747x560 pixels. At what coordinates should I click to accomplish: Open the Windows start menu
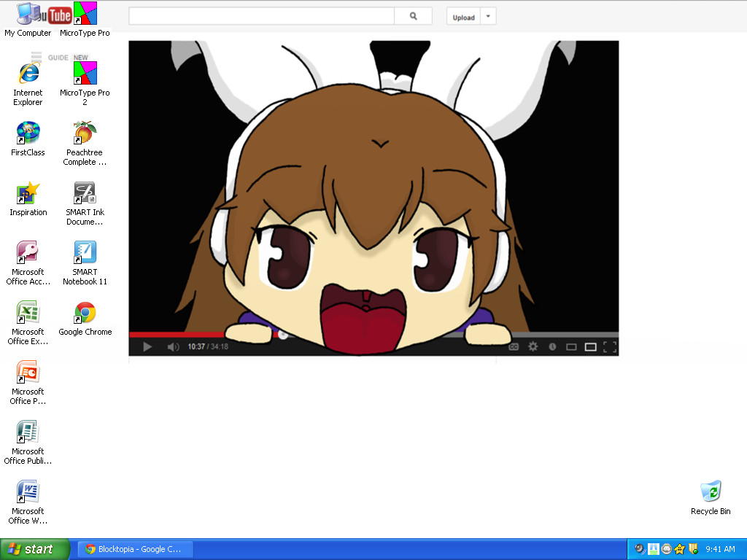click(x=35, y=549)
